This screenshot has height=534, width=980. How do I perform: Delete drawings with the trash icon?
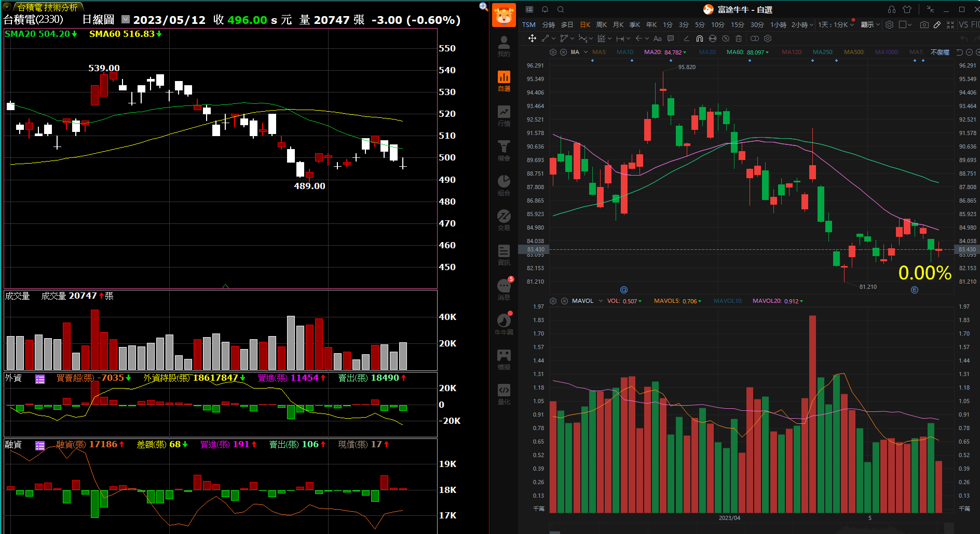click(739, 38)
